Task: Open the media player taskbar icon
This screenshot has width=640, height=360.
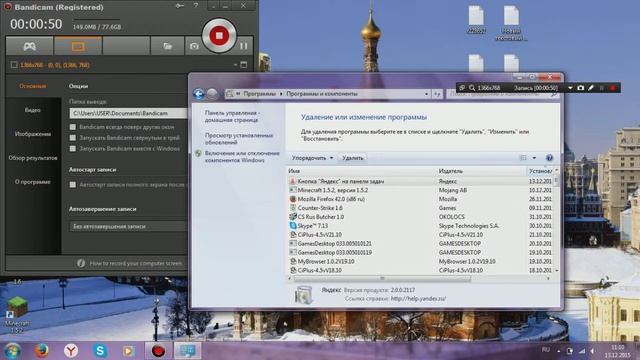Action: point(129,351)
